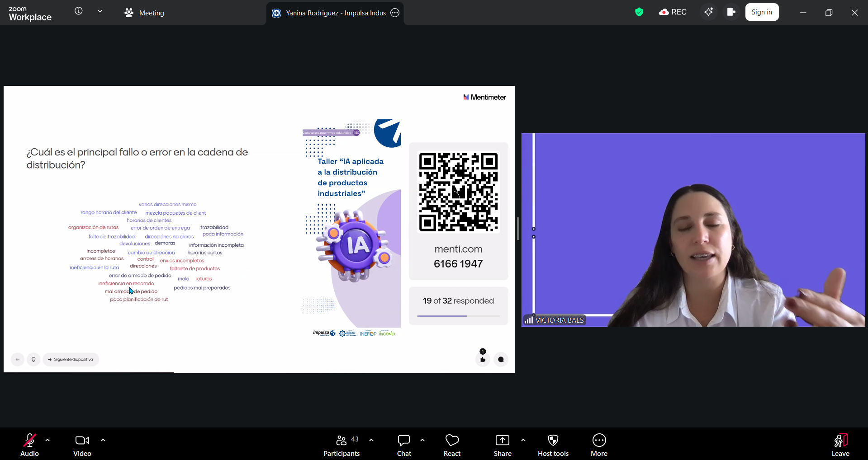
Task: Open Host tools shield icon
Action: tap(553, 445)
